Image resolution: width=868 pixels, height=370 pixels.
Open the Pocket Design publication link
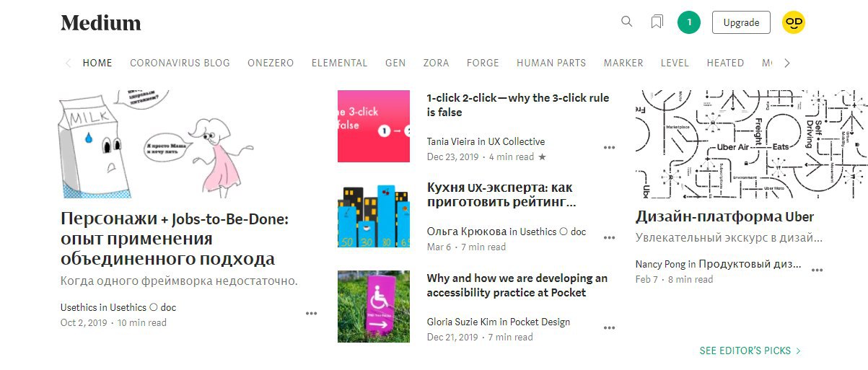(x=540, y=322)
